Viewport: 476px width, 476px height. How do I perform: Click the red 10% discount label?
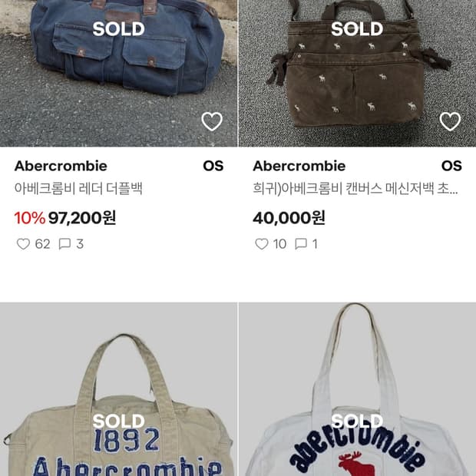pyautogui.click(x=29, y=218)
